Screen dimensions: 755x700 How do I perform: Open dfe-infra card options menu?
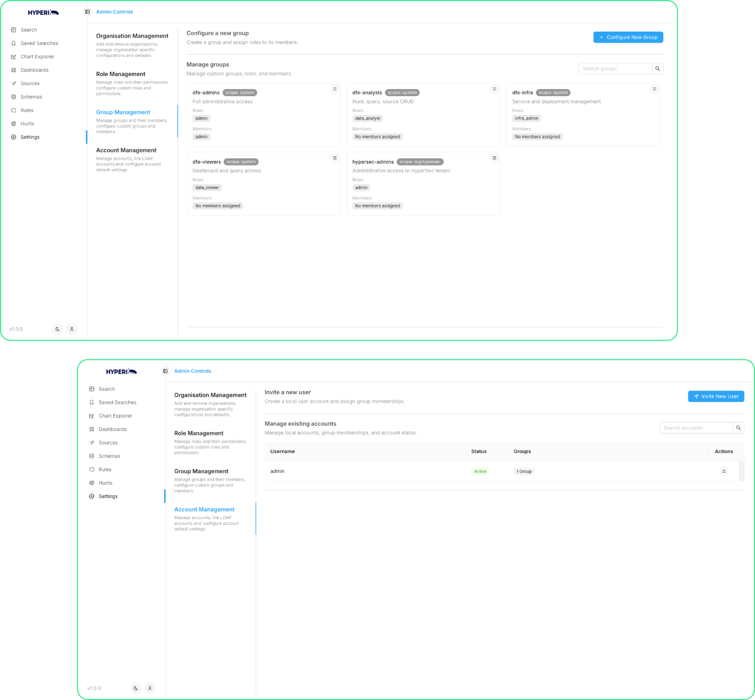click(654, 89)
